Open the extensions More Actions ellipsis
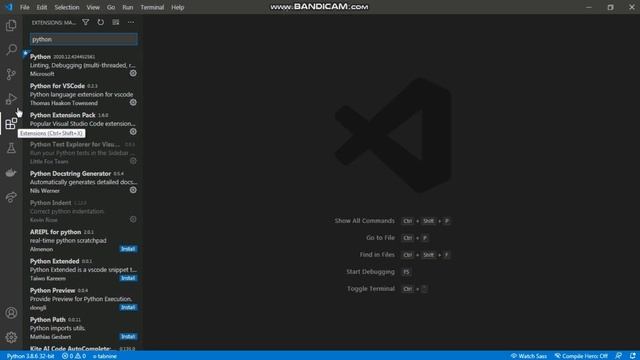Viewport: 640px width, 360px height. coord(131,22)
